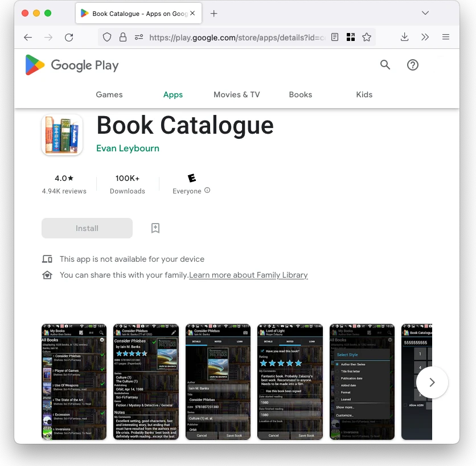
Task: Add Book Catalogue to wishlist
Action: [155, 228]
